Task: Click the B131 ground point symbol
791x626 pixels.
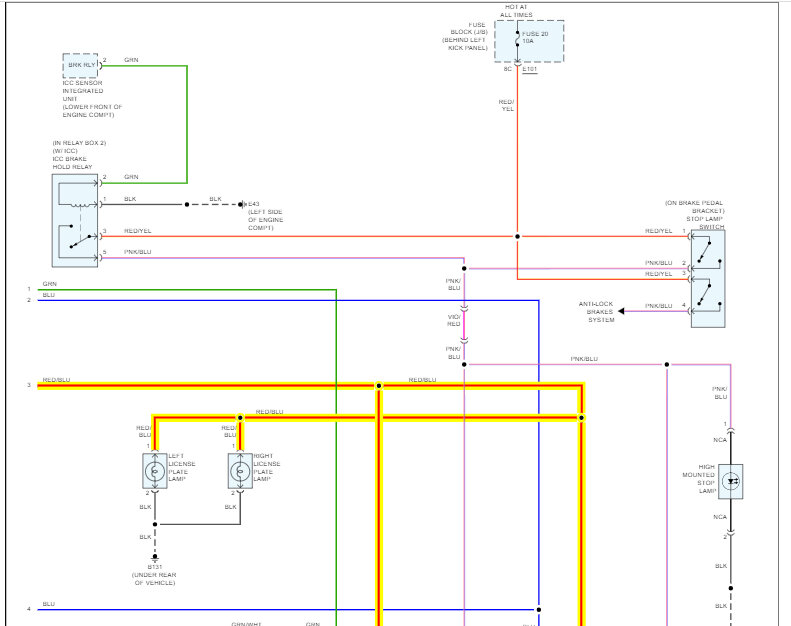Action: tap(155, 557)
